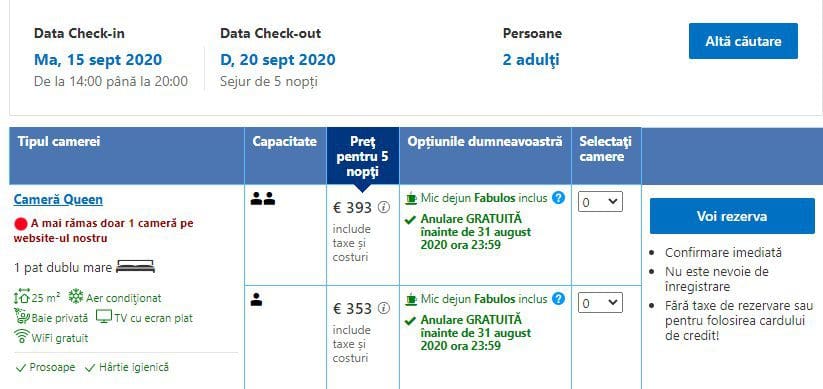Click the Altă căutare button
Viewport: 823px width, 389px height.
coord(743,41)
